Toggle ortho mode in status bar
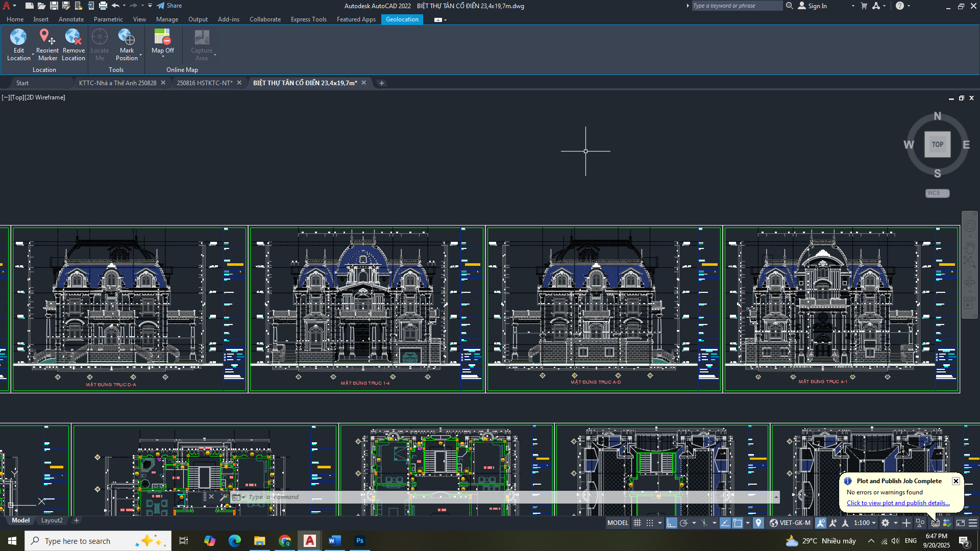This screenshot has width=980, height=551. (671, 523)
